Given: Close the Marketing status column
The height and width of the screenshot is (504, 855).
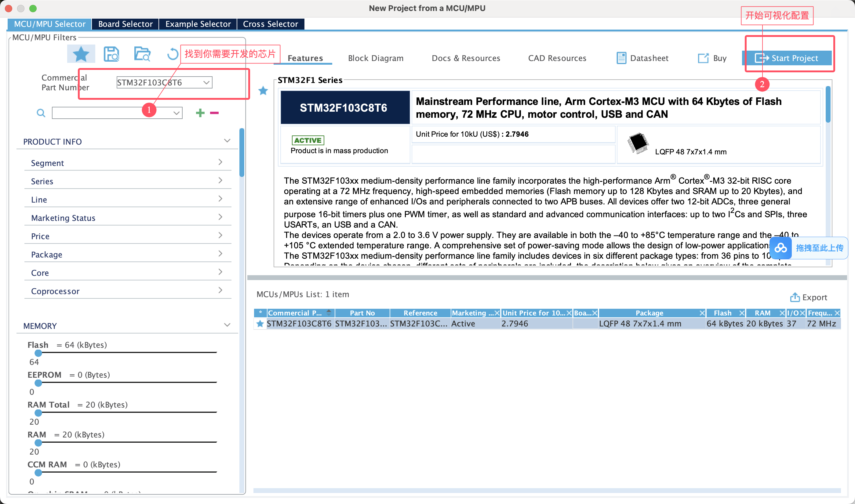Looking at the screenshot, I should (497, 313).
